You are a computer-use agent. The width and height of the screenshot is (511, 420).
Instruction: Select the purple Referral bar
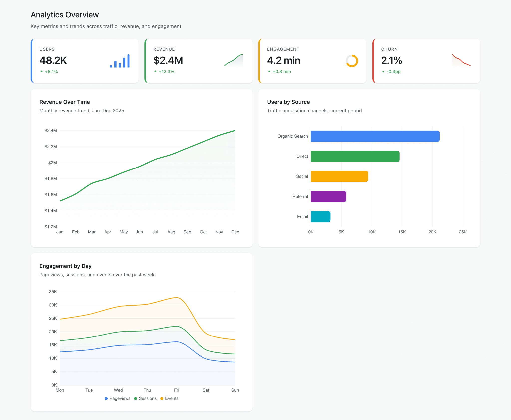click(x=328, y=196)
